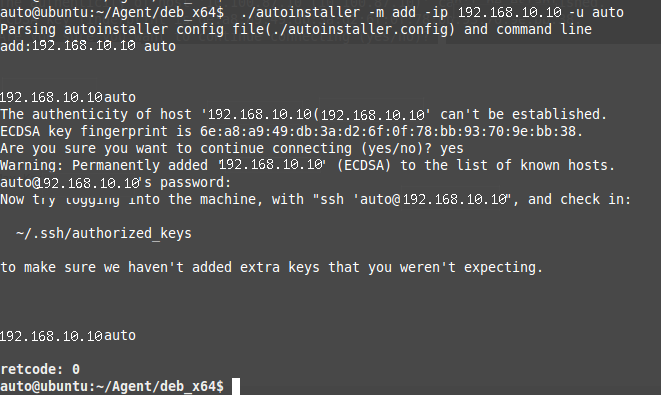The width and height of the screenshot is (661, 395).
Task: Click the first '192.168.10.10auto' output line
Action: click(x=68, y=97)
